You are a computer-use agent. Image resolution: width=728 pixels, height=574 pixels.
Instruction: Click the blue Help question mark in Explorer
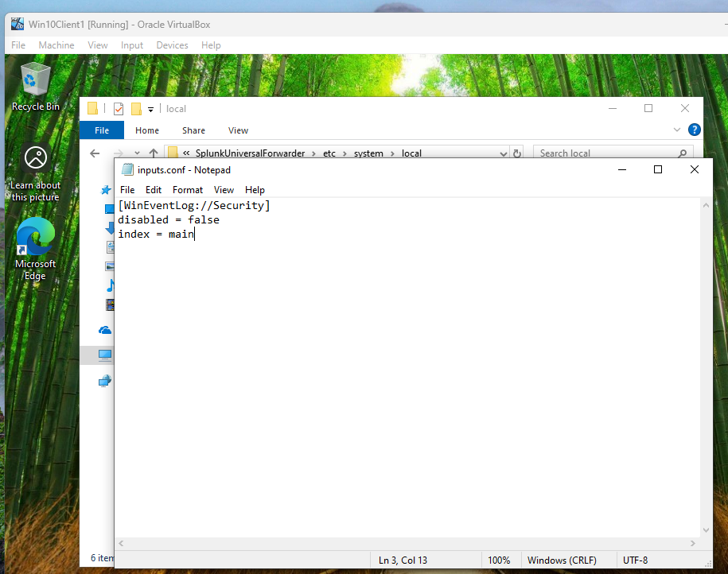click(694, 130)
